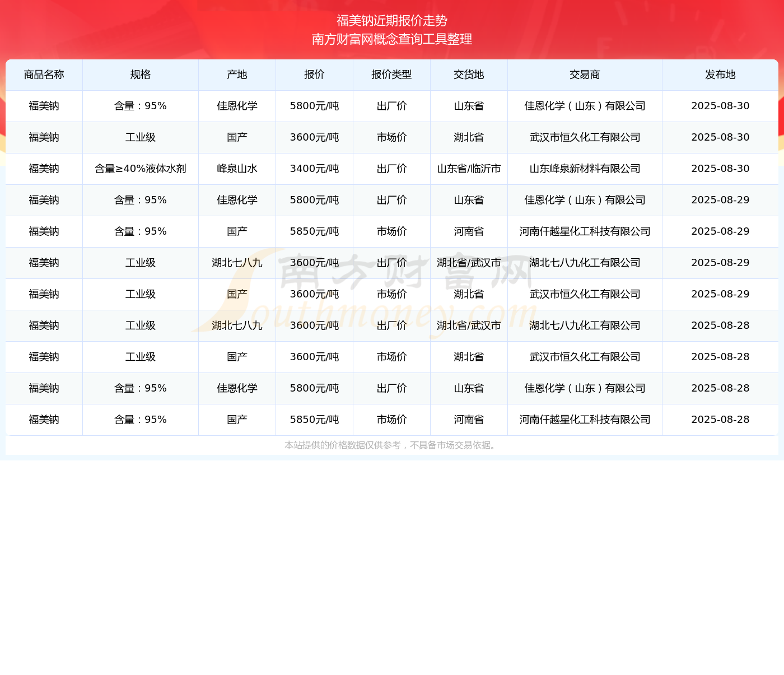Click 武汉市恒久化工有限公司 in the 2025-08-29 row

(585, 294)
